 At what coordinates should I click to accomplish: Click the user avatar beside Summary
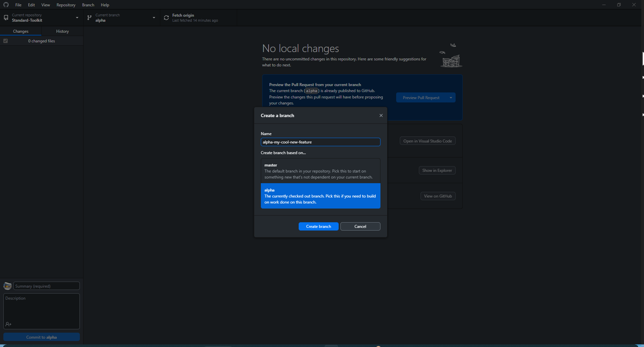click(x=7, y=286)
